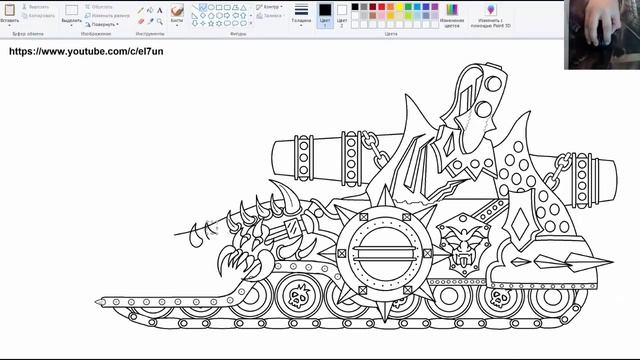This screenshot has width=640, height=360.
Task: Choose the Right arrow shape
Action: [x=227, y=16]
